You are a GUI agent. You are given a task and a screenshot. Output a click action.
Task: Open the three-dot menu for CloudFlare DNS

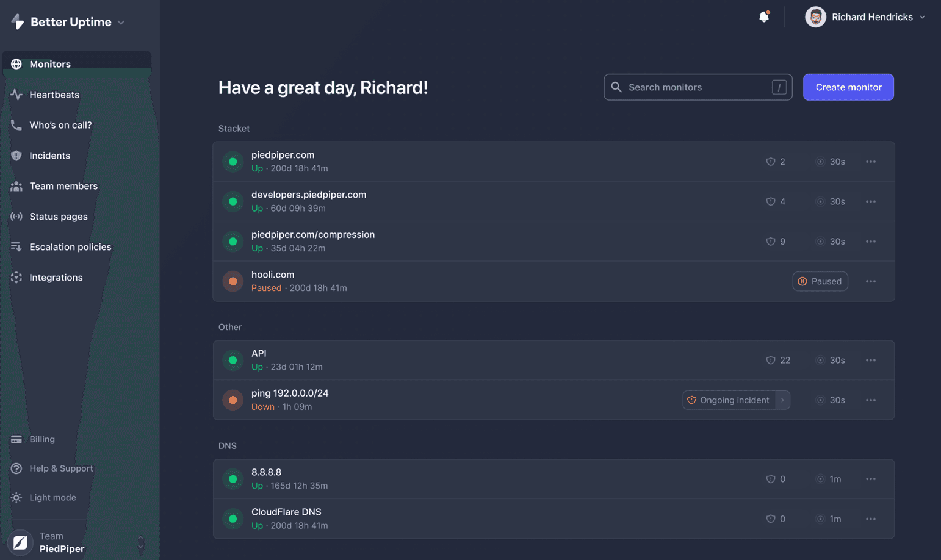871,519
